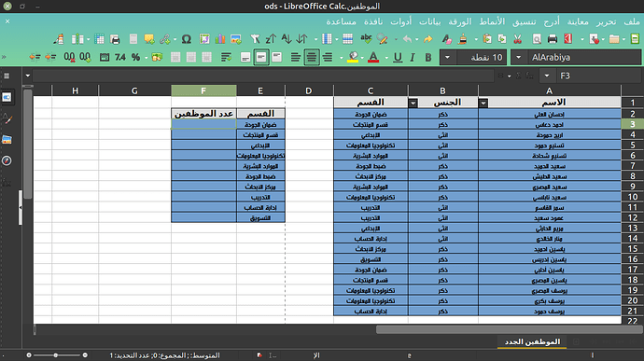Open تحرير menu
Image resolution: width=644 pixels, height=361 pixels.
pyautogui.click(x=607, y=21)
